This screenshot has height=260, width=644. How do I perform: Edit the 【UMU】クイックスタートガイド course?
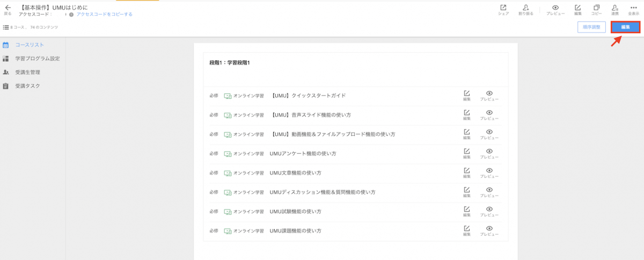(467, 96)
